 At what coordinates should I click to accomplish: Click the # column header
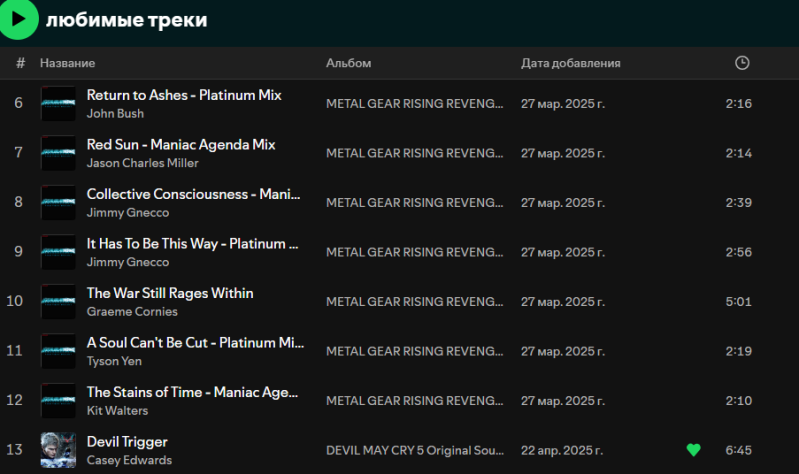(x=20, y=63)
